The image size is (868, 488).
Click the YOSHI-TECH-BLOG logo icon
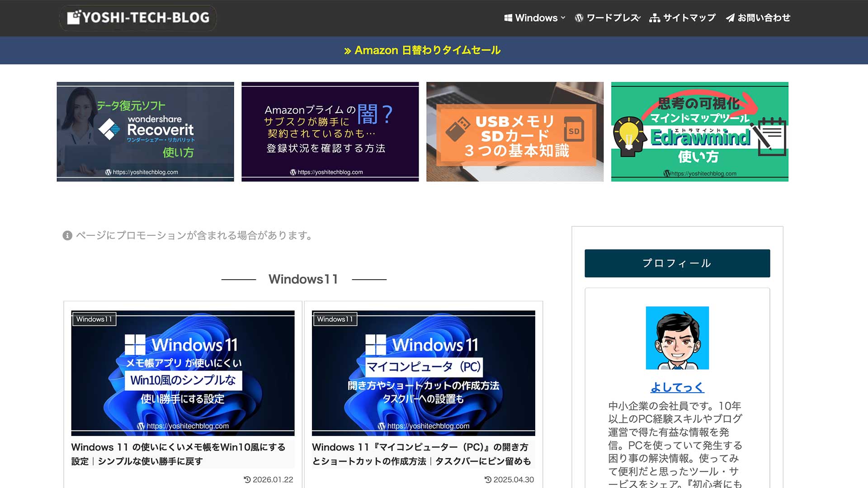(x=73, y=18)
